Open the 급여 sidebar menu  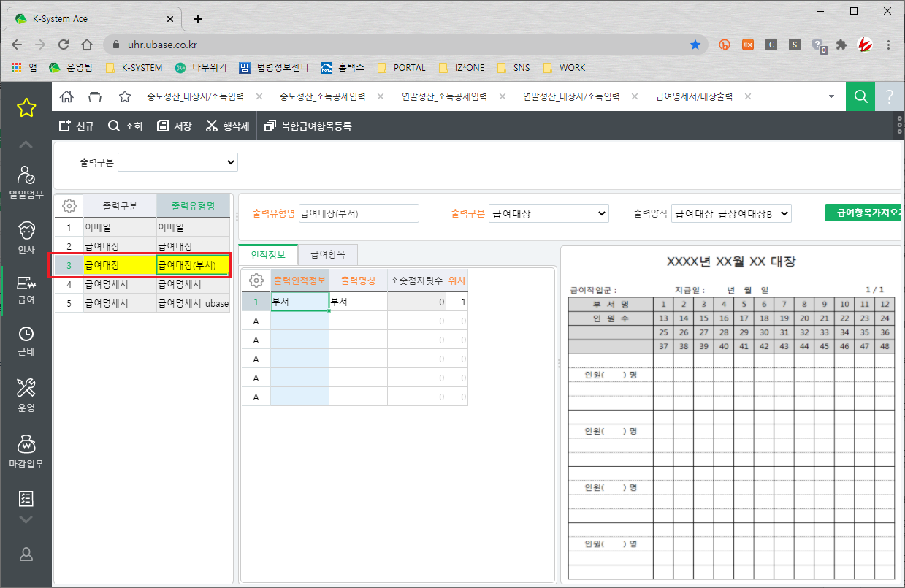click(26, 291)
